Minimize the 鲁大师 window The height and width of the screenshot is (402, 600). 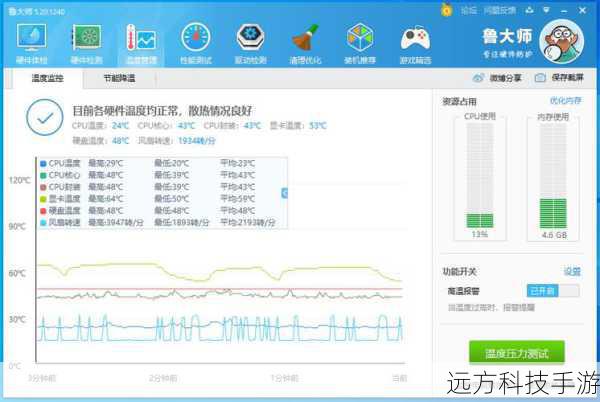point(564,11)
